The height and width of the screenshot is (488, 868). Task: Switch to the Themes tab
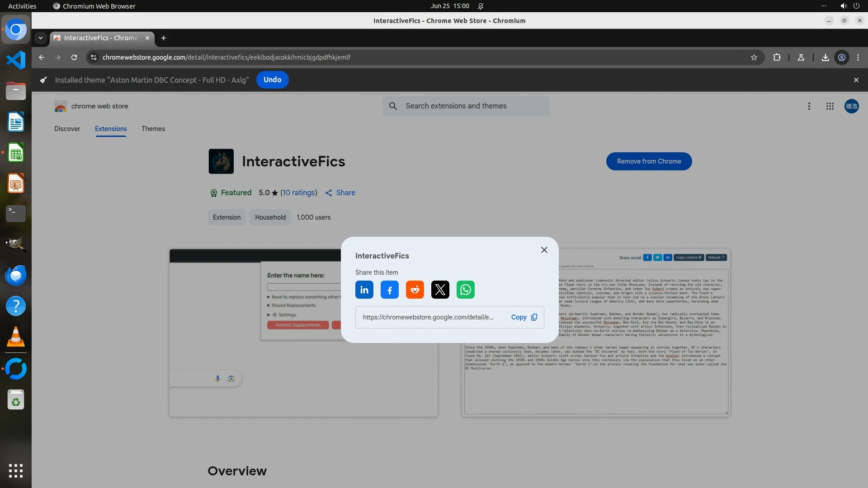tap(153, 129)
